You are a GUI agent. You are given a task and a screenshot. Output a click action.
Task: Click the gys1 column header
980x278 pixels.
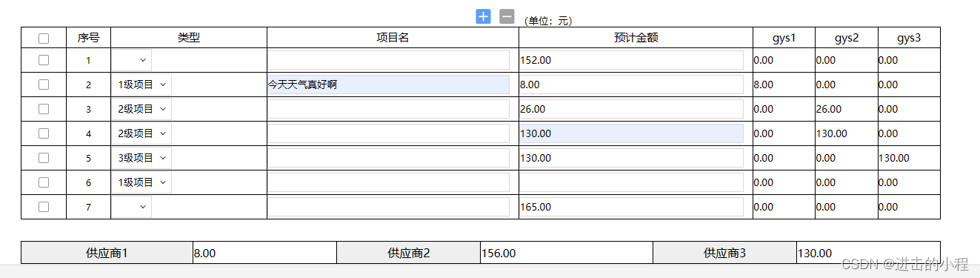point(784,38)
